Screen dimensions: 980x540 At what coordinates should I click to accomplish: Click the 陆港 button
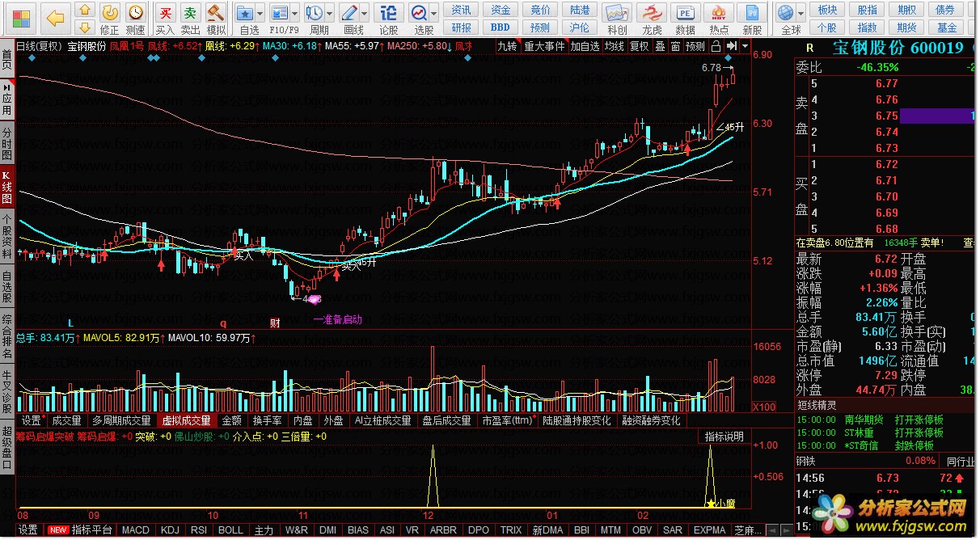point(580,10)
